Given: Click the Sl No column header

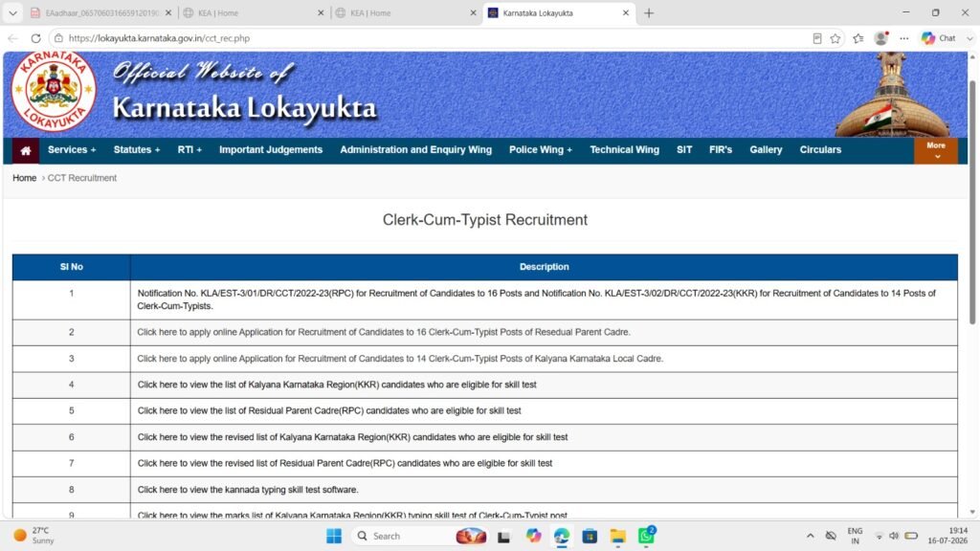Looking at the screenshot, I should [71, 267].
